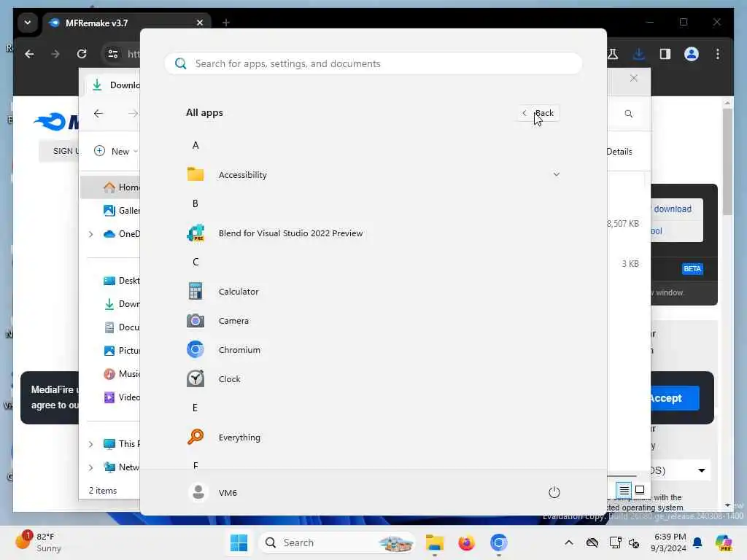
Task: Open the browser tab search dropdown
Action: [28, 23]
